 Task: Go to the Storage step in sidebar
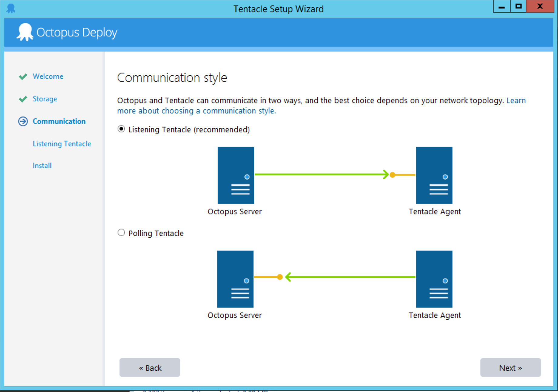45,99
